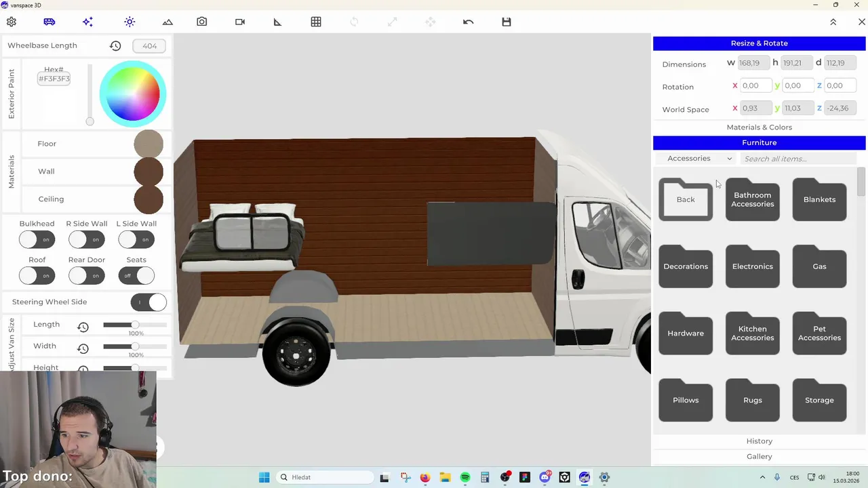
Task: Open the Calculator taskbar icon
Action: (485, 477)
